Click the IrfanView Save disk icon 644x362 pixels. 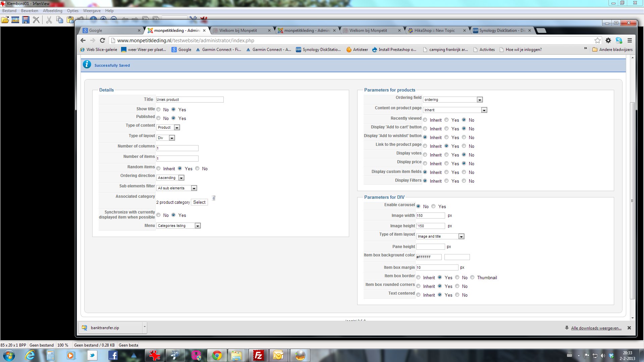tap(26, 20)
